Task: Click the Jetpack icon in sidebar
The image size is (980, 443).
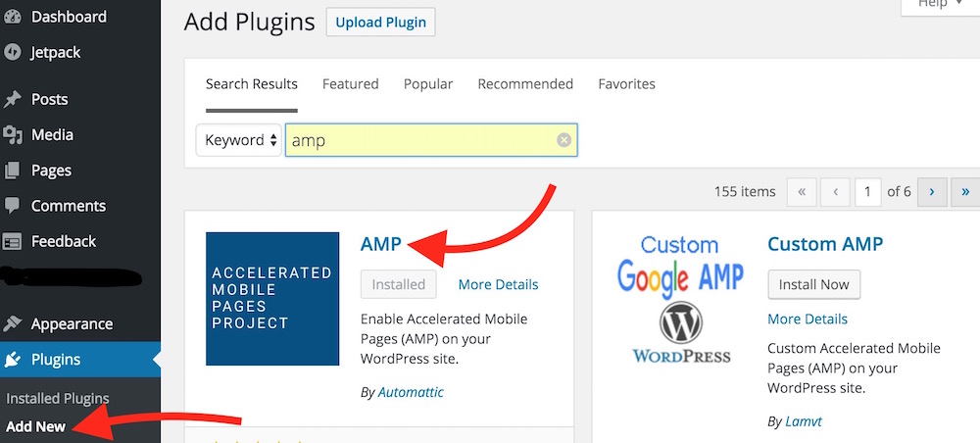Action: point(13,52)
